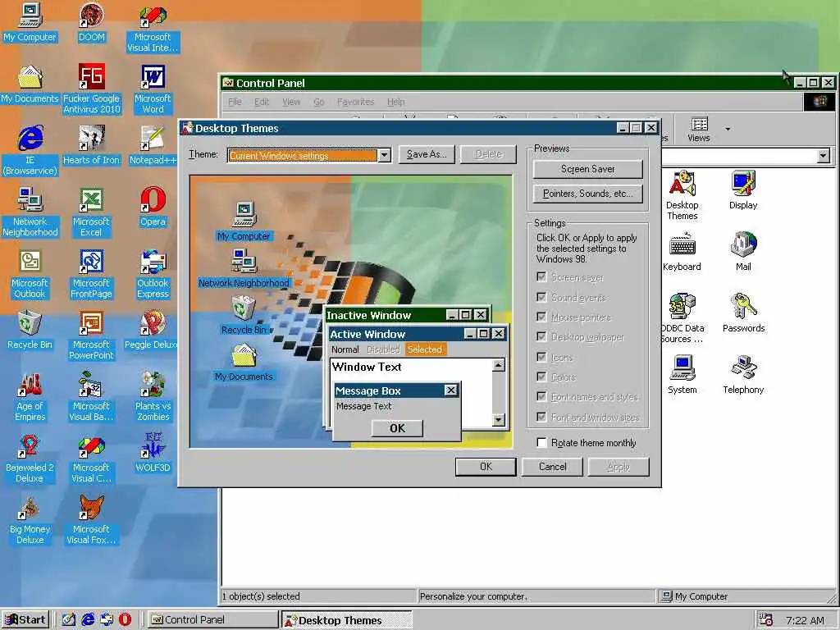Switch to the Control Panel taskbar button
840x630 pixels.
tap(212, 619)
